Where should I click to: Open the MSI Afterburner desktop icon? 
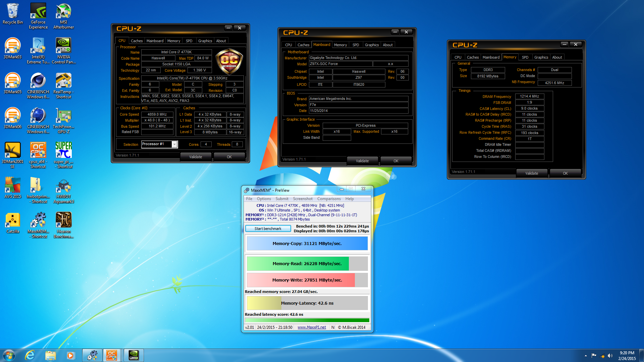64,16
